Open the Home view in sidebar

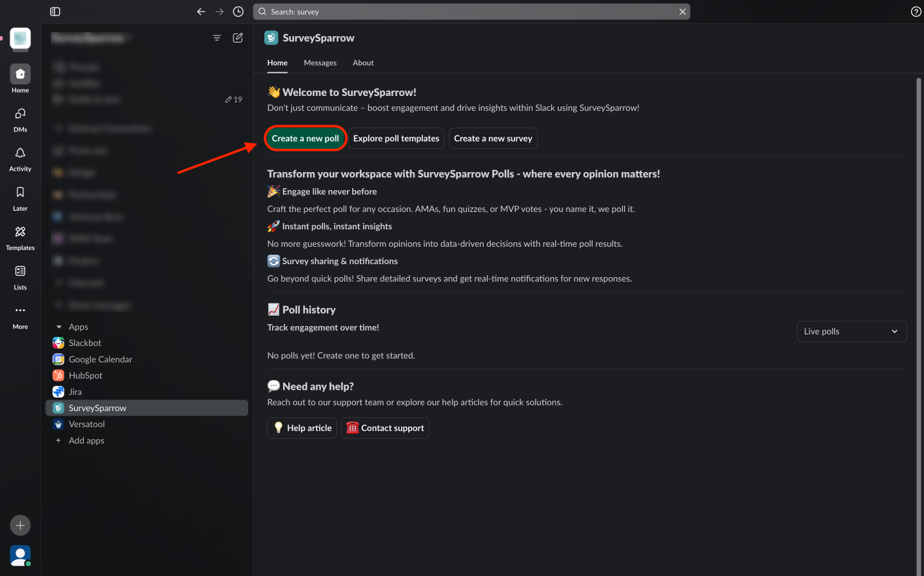coord(20,75)
